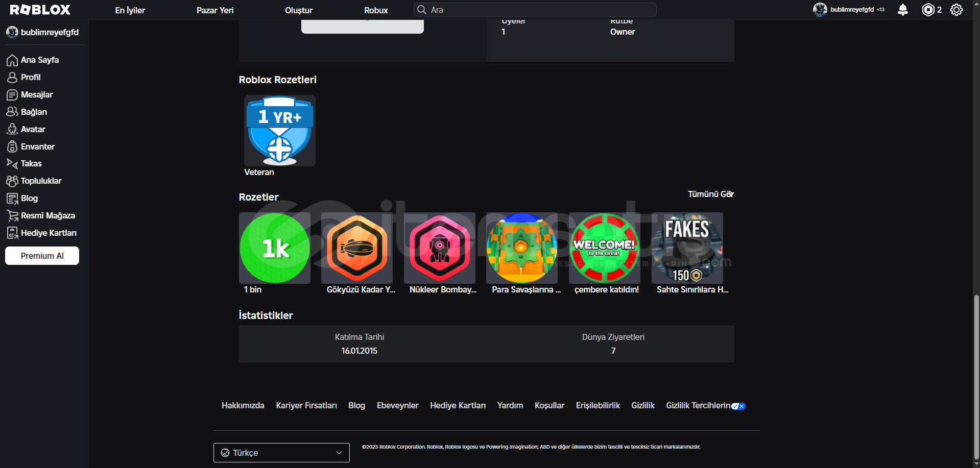The height and width of the screenshot is (468, 980).
Task: Click the Hediye Kartları gift card icon
Action: click(12, 233)
